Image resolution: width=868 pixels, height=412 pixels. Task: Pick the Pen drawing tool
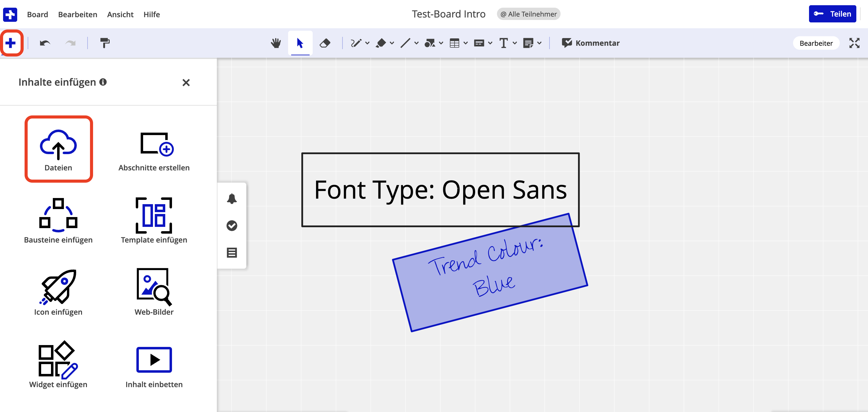tap(356, 43)
